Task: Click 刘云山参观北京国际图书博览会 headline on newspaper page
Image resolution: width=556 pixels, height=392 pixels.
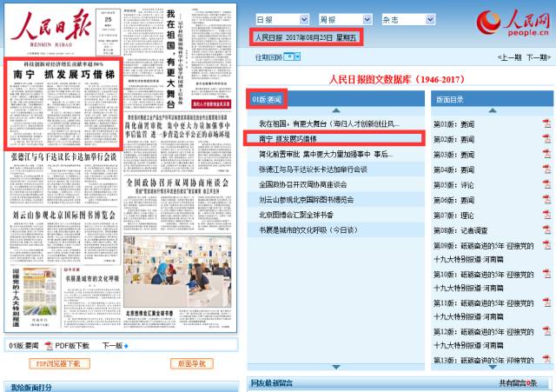Action: click(x=63, y=215)
